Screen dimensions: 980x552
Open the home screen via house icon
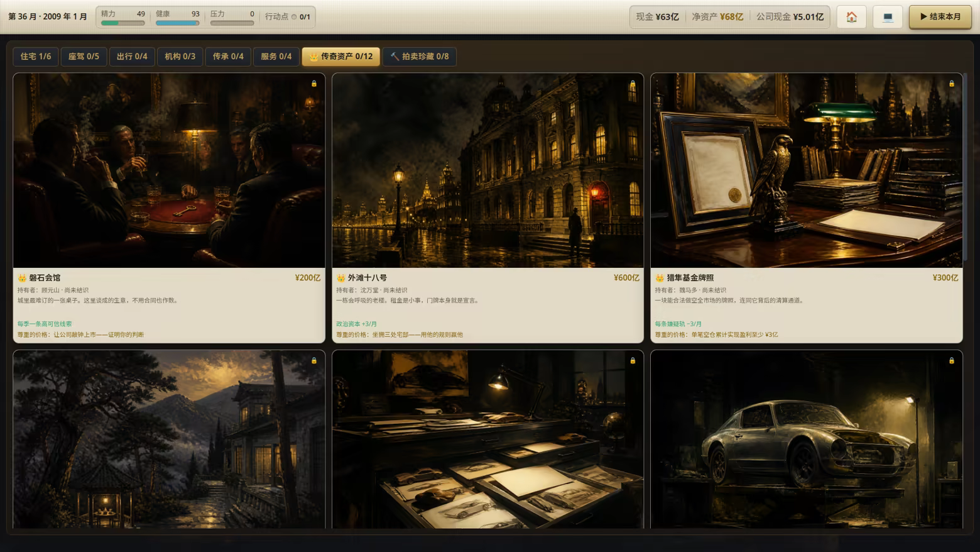point(851,17)
